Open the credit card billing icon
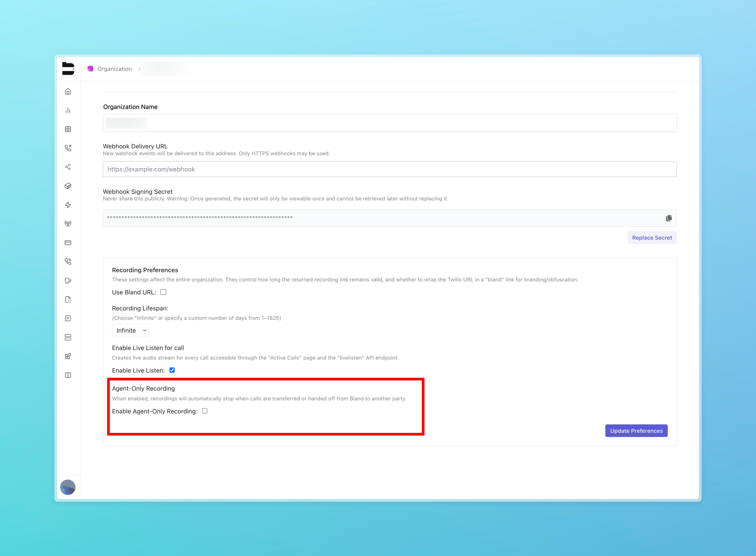This screenshot has height=556, width=756. tap(68, 243)
